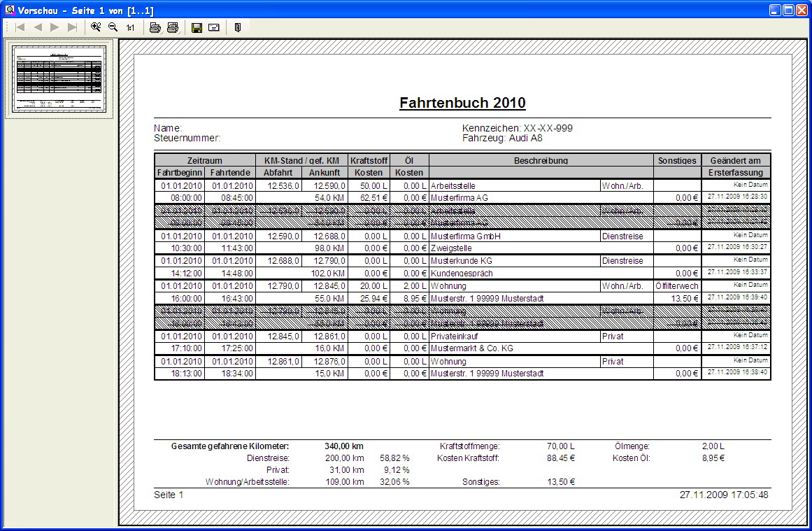Select the page 1 thumbnail in sidebar
812x531 pixels.
pyautogui.click(x=59, y=78)
